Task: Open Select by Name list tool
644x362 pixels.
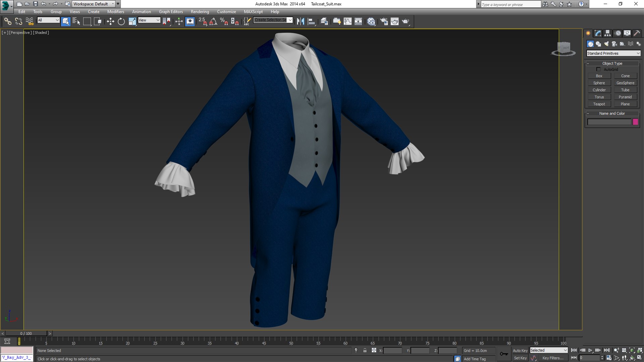Action: click(76, 21)
